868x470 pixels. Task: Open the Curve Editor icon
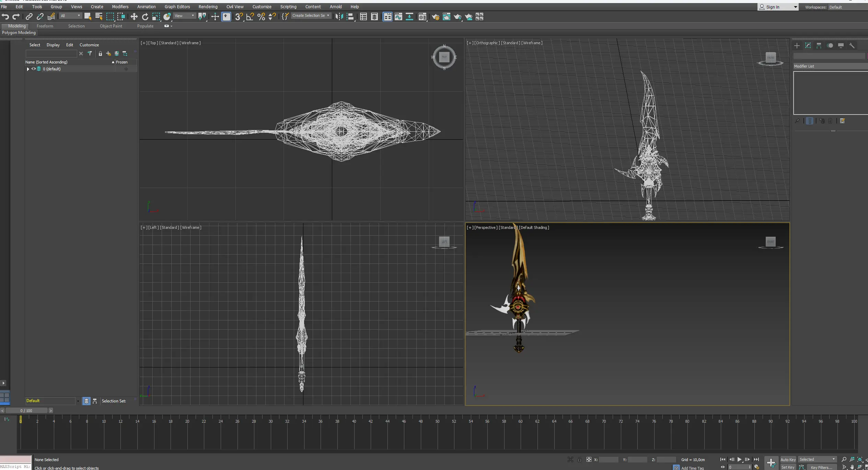click(x=398, y=16)
